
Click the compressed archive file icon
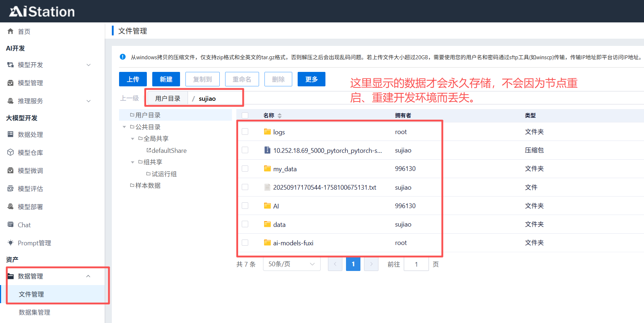267,150
